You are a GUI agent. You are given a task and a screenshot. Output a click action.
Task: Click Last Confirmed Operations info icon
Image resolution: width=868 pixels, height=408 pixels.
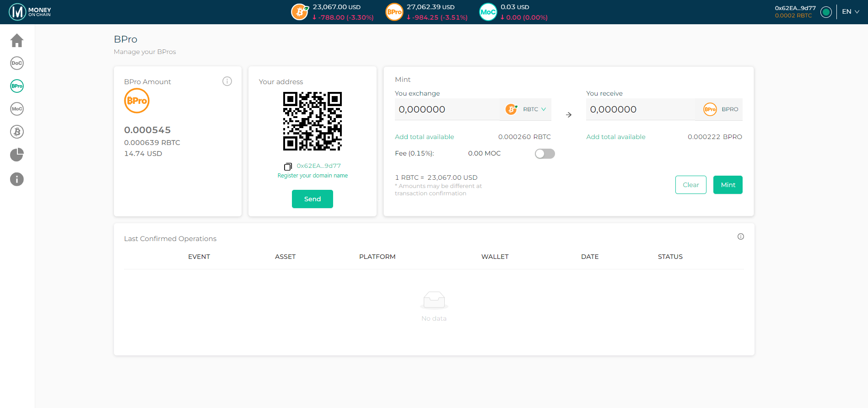(x=740, y=236)
